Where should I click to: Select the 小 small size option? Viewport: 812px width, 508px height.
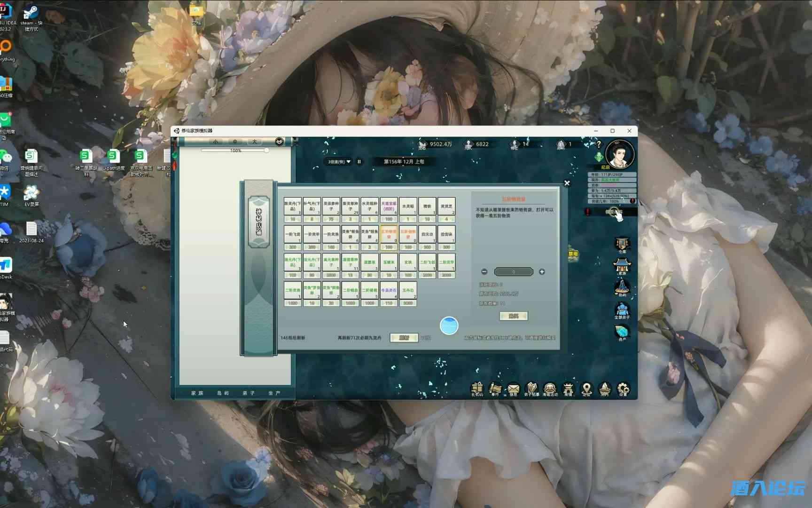[x=216, y=142]
